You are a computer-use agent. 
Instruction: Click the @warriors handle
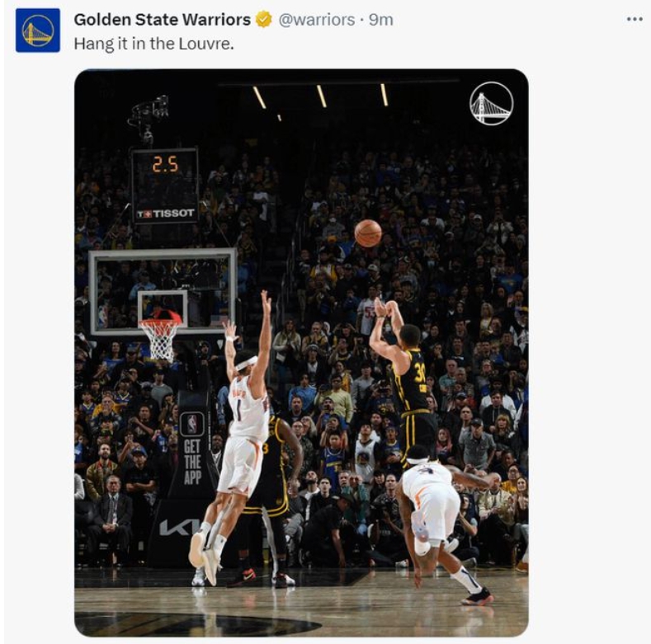coord(317,20)
